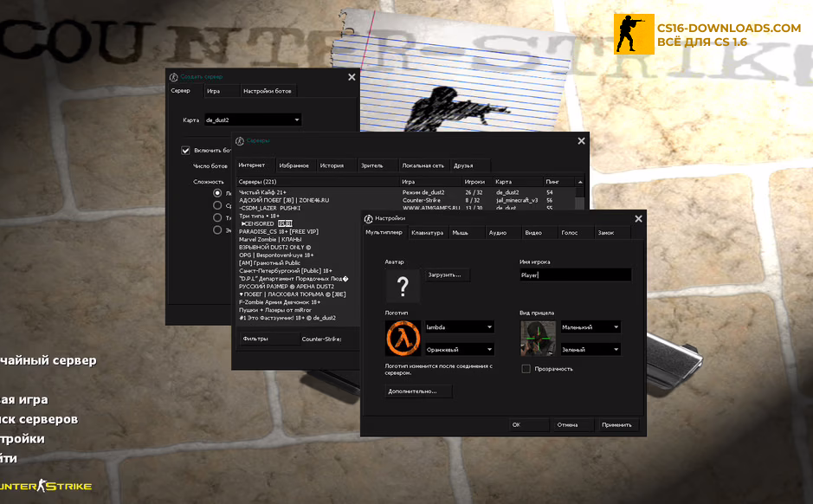
Task: Open the Карта de_dust2 map dropdown
Action: click(253, 120)
